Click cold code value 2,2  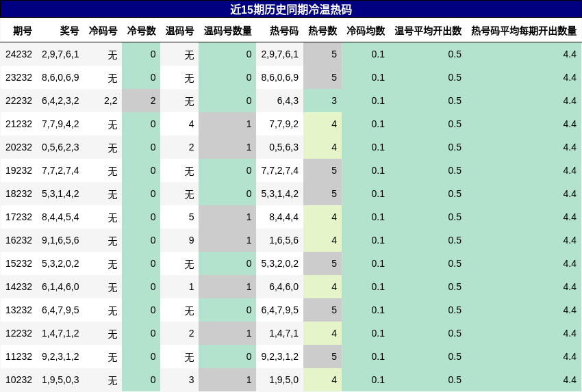click(111, 101)
